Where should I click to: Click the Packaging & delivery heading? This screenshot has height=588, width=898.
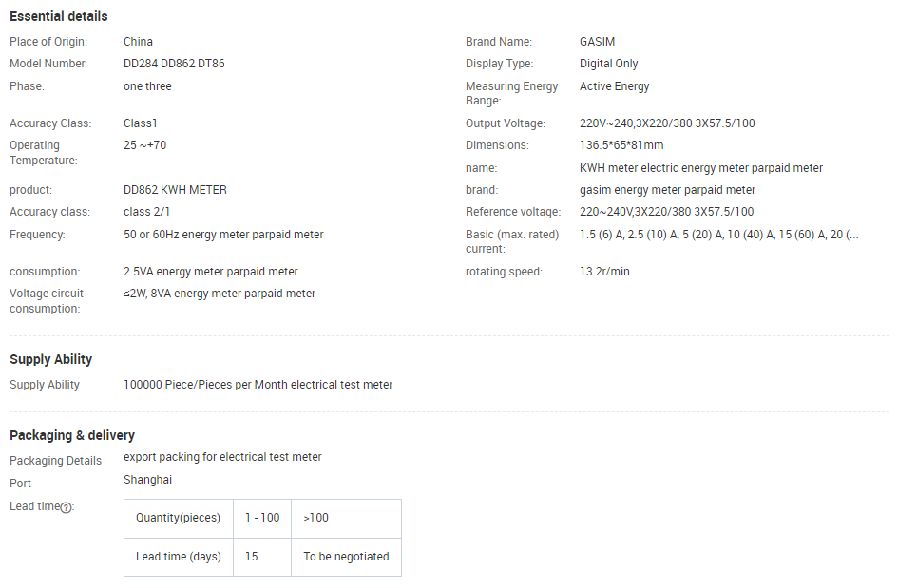[72, 435]
